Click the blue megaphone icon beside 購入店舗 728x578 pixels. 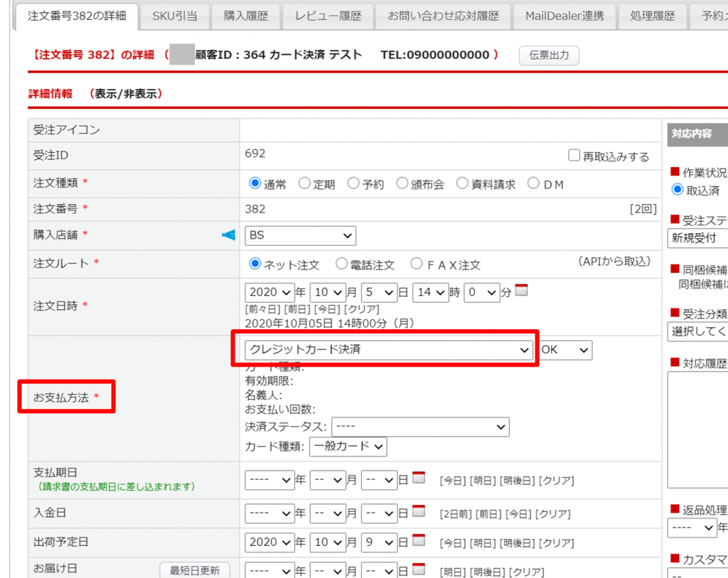[x=228, y=235]
